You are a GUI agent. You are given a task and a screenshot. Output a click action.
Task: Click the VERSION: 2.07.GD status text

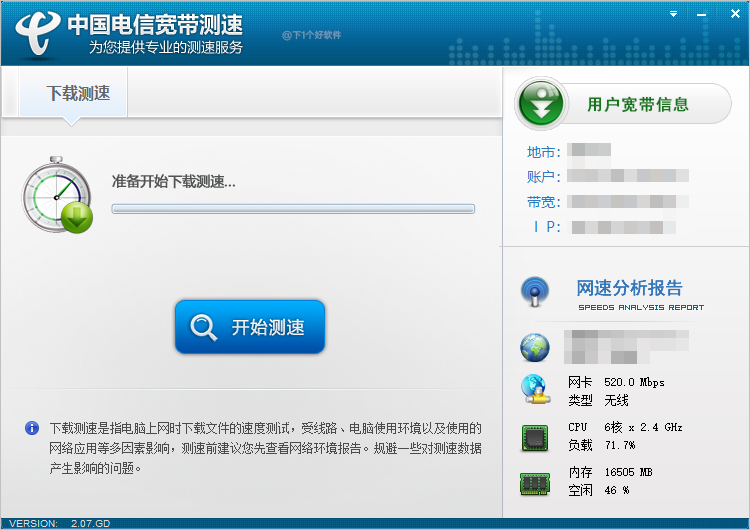pos(60,523)
